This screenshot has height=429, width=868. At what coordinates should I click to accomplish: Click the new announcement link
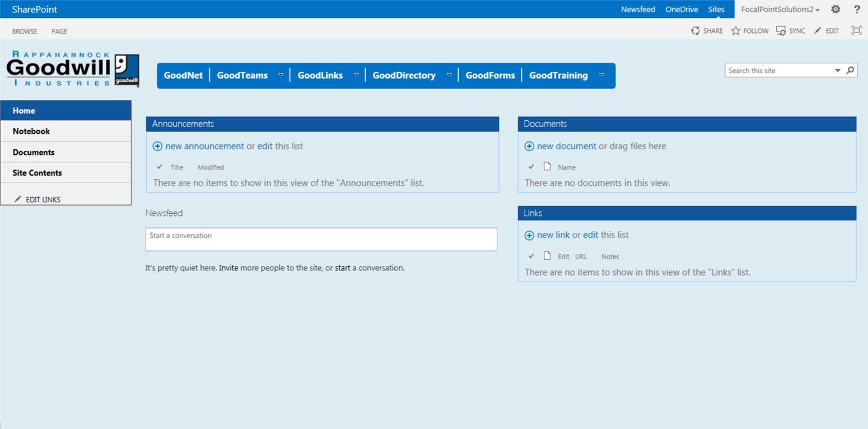point(204,146)
